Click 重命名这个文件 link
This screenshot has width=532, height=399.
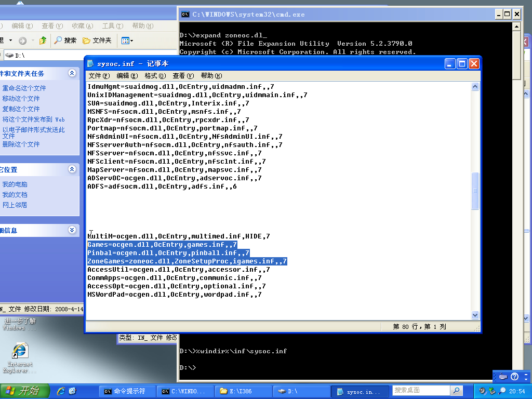click(24, 88)
